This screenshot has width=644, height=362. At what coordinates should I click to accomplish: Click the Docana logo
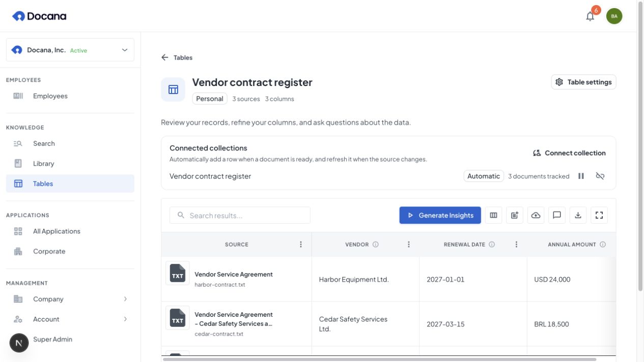click(39, 16)
